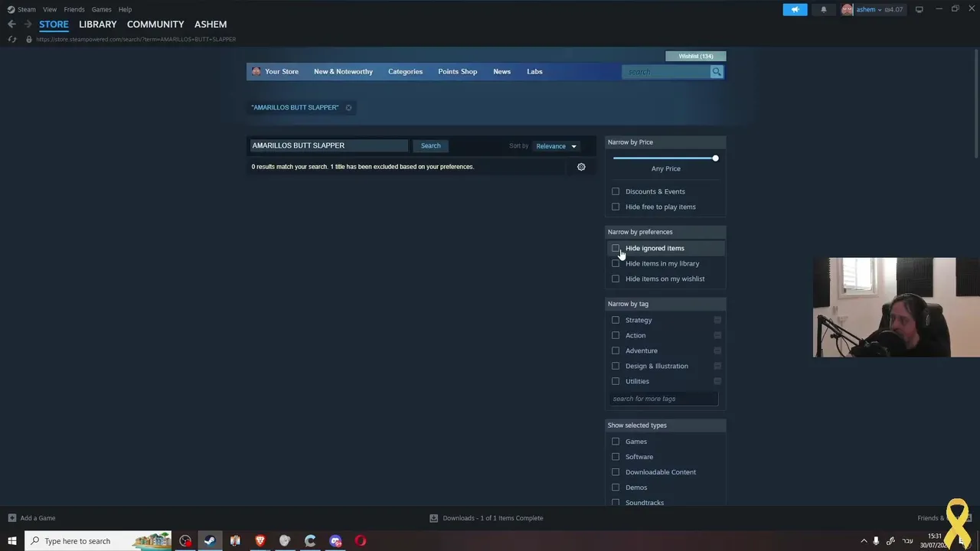Image resolution: width=980 pixels, height=551 pixels.
Task: Open OBS from the taskbar
Action: [185, 541]
